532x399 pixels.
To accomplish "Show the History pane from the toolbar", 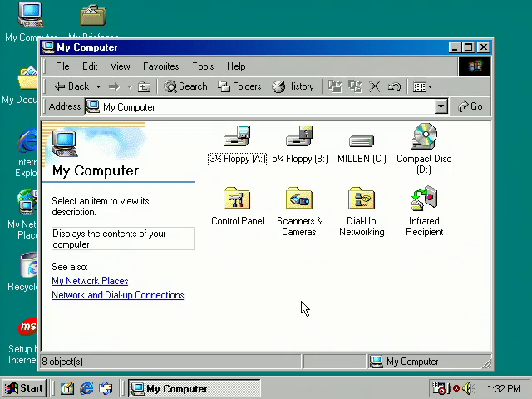I will pyautogui.click(x=293, y=86).
